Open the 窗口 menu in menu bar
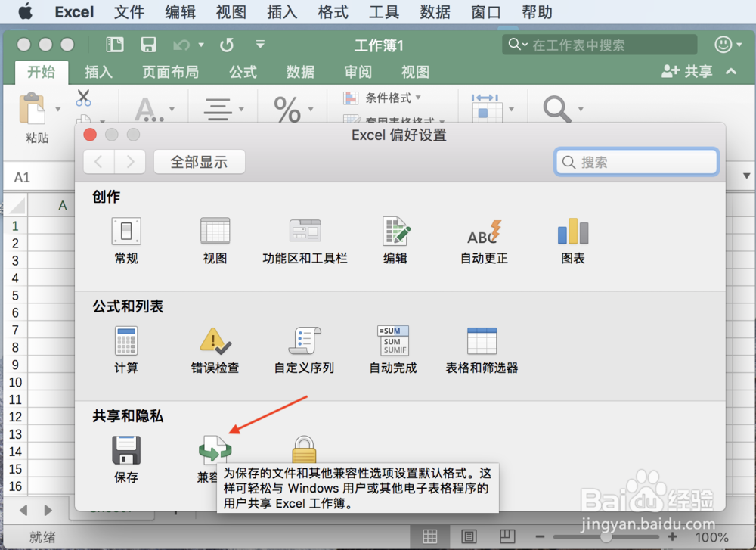The width and height of the screenshot is (756, 550). pos(486,11)
